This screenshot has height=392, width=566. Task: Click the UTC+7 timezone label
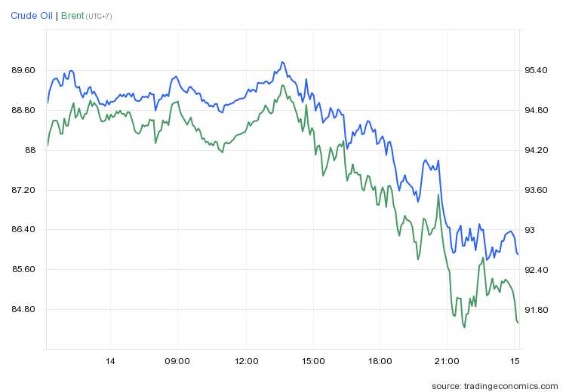pos(98,17)
